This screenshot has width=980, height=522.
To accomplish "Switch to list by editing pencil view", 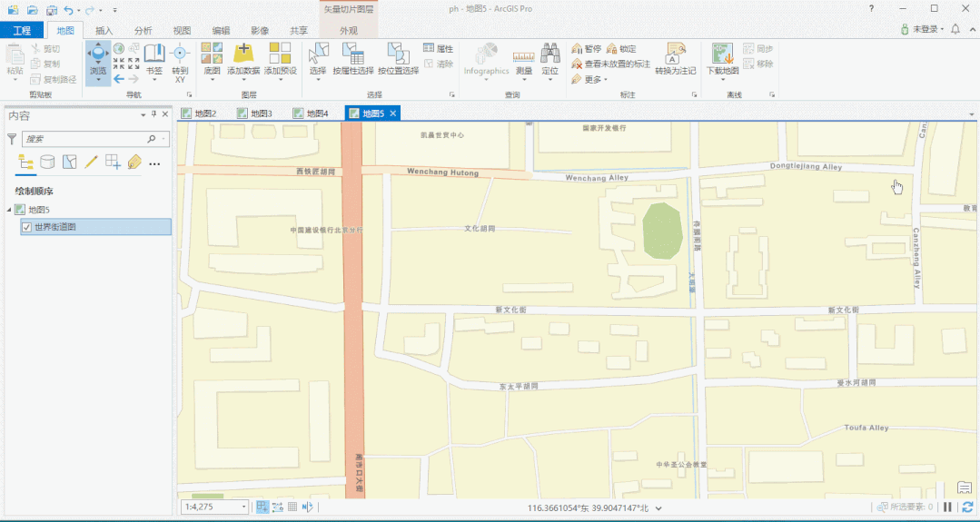I will click(91, 163).
